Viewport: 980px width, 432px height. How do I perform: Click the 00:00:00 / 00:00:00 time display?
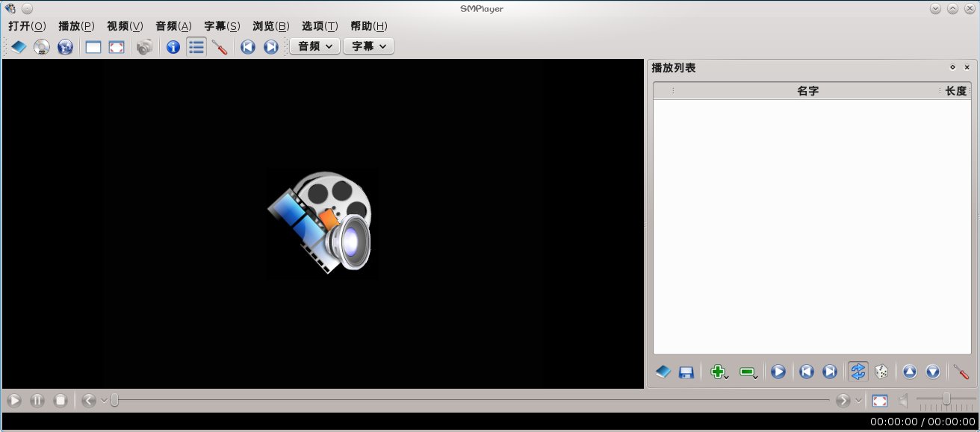click(922, 422)
